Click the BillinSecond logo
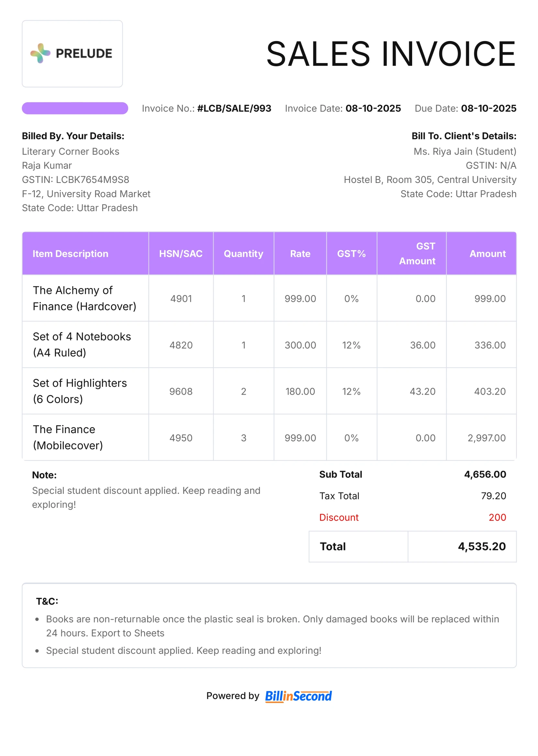The height and width of the screenshot is (756, 538). coord(298,696)
